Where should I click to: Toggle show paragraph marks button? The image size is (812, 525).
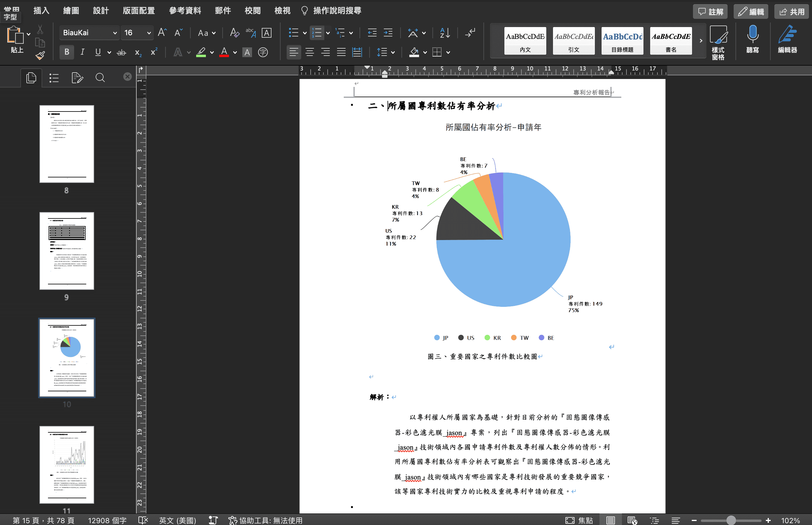point(471,33)
